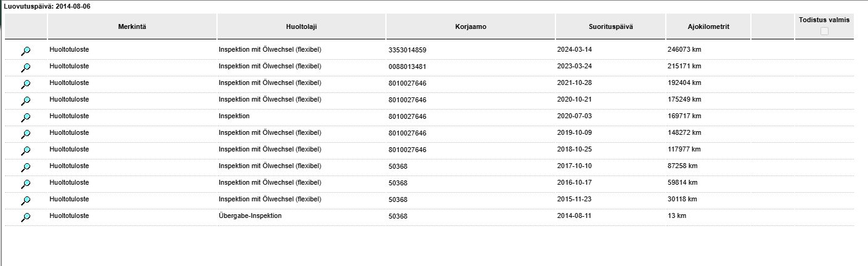Sort by Suorituspäivä column header
Viewport: 868px width, 266px height.
tap(610, 26)
